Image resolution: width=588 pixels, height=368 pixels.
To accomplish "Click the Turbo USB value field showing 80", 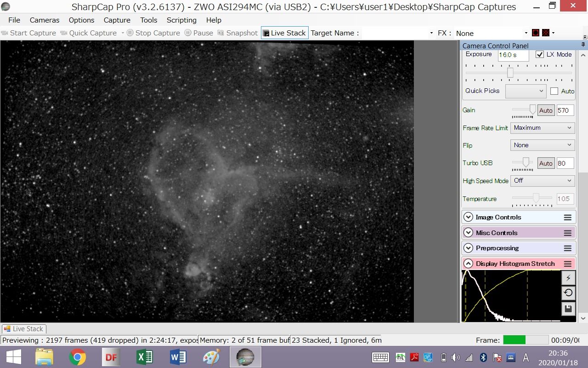I will coord(565,163).
